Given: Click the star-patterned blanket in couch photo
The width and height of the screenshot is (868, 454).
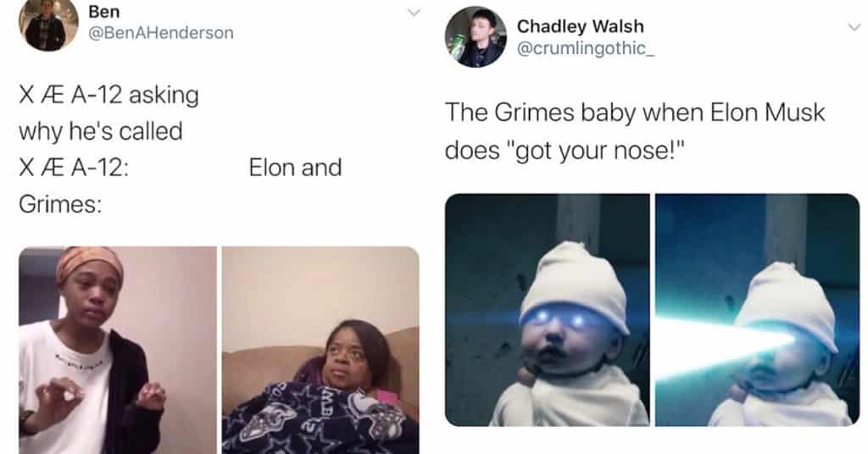Looking at the screenshot, I should click(x=314, y=422).
